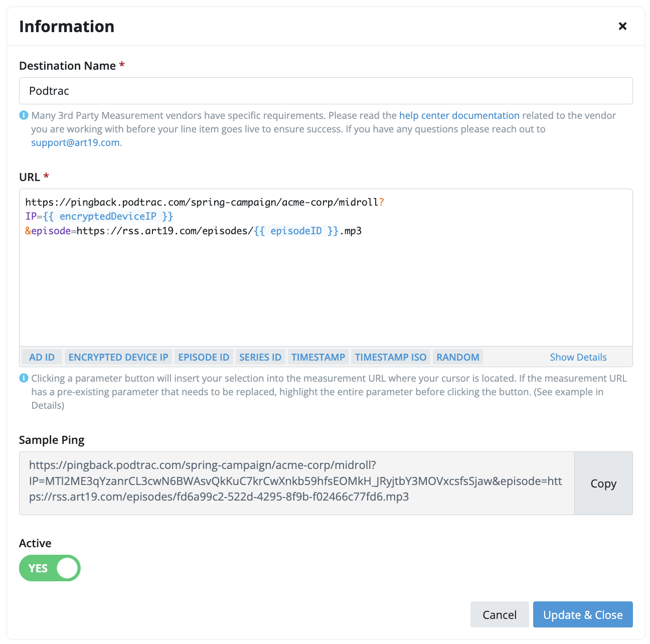This screenshot has height=644, width=650.
Task: Place cursor in the URL editor area
Action: click(326, 268)
